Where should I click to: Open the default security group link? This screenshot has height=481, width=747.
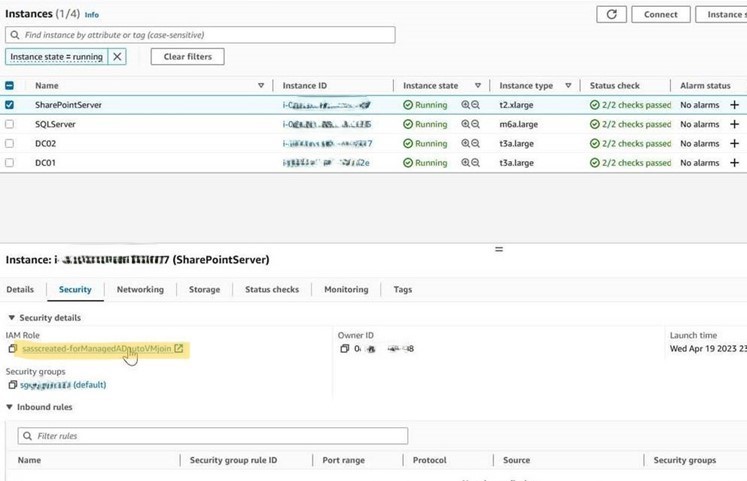click(63, 385)
